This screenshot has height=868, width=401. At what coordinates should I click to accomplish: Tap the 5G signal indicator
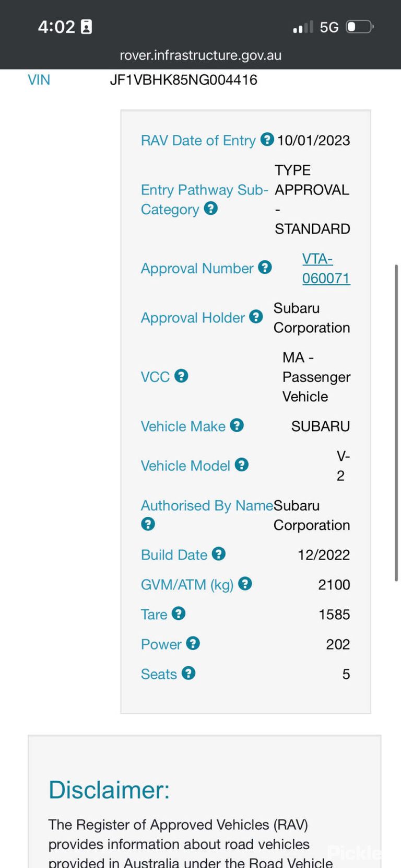click(329, 27)
